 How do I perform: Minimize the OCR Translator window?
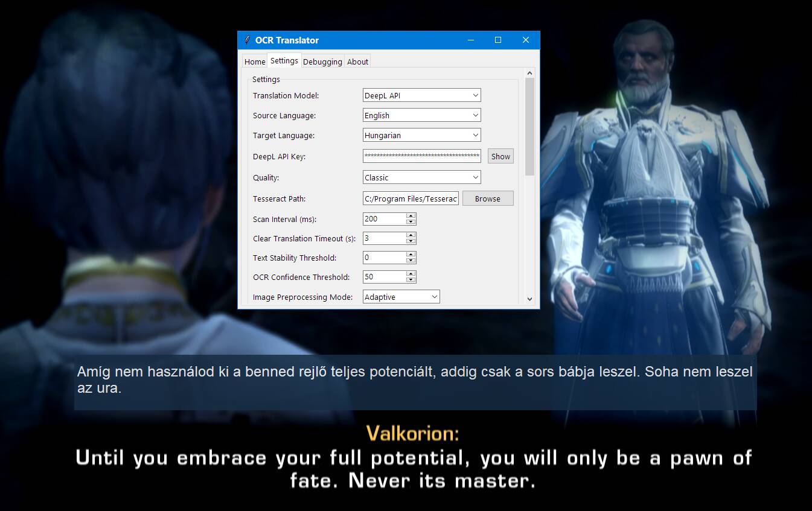click(x=471, y=40)
